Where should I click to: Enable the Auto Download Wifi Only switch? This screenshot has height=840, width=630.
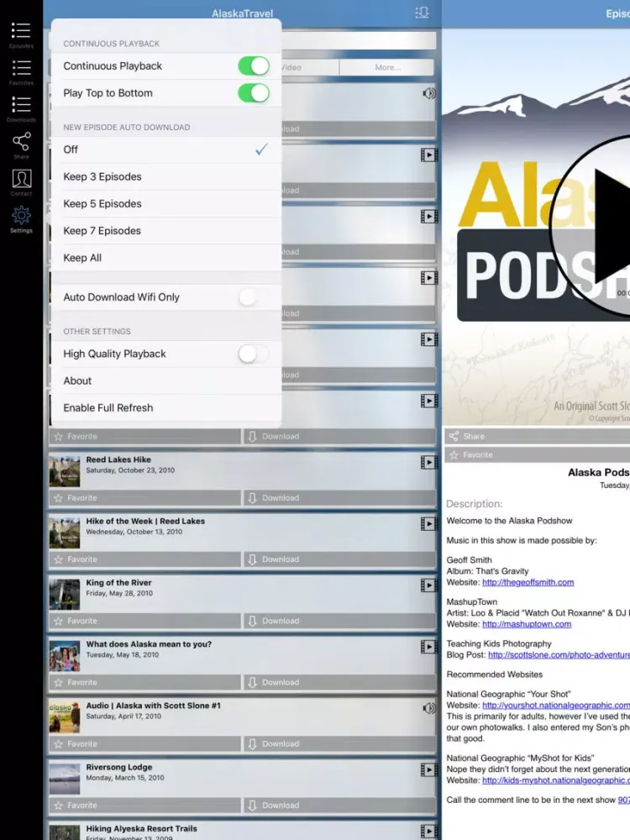coord(254,297)
